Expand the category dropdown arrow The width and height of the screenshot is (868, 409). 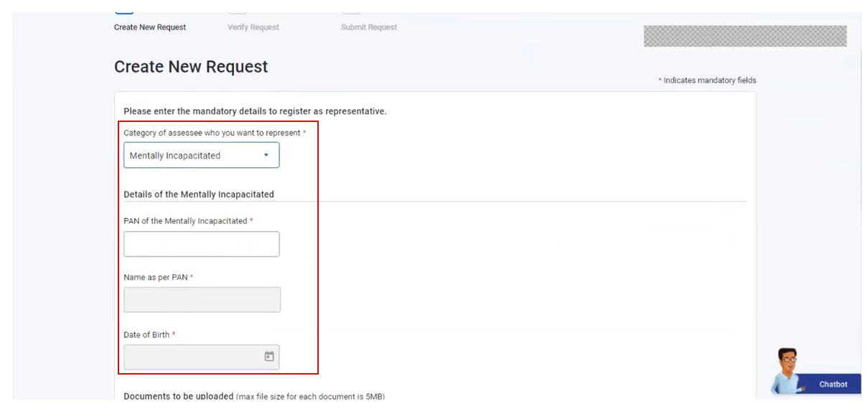click(x=266, y=155)
